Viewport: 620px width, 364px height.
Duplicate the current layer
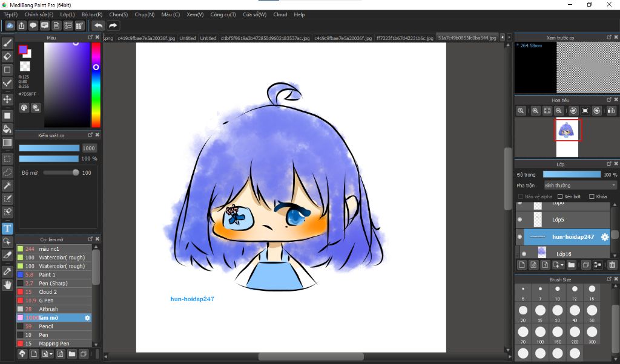(586, 265)
